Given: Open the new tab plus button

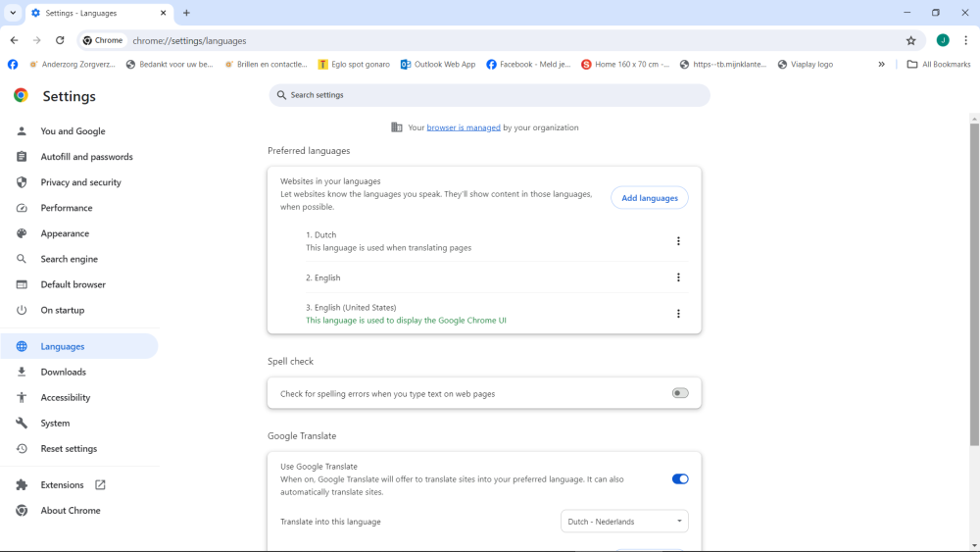Looking at the screenshot, I should click(186, 13).
